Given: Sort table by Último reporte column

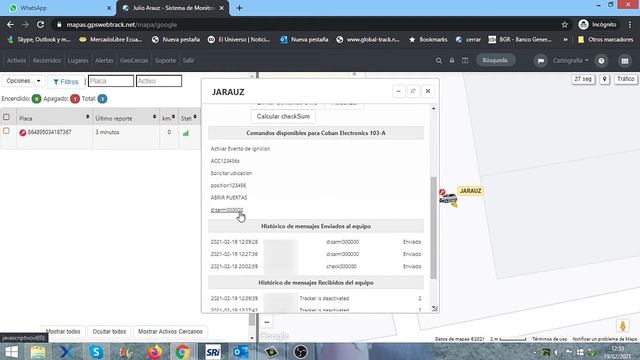Looking at the screenshot, I should (154, 117).
